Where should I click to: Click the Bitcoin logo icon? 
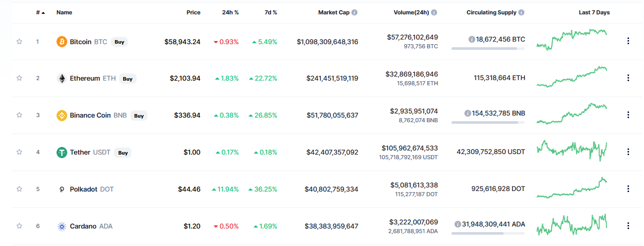62,42
